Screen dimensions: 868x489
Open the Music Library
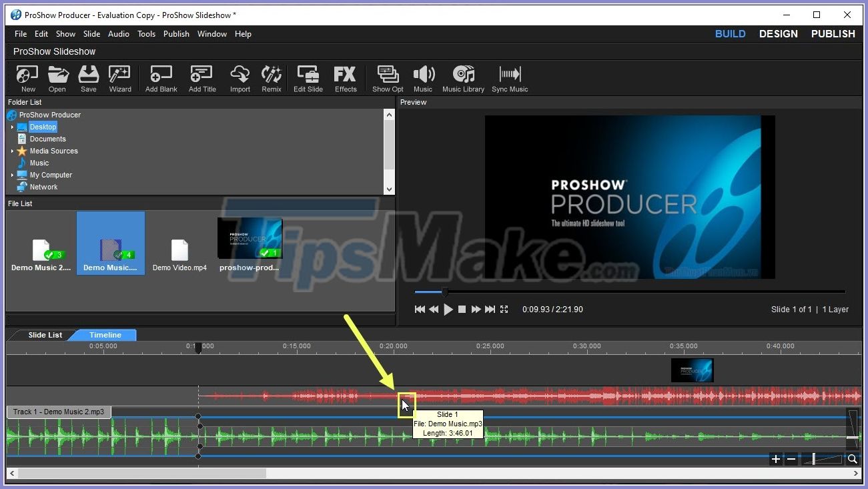pyautogui.click(x=463, y=78)
